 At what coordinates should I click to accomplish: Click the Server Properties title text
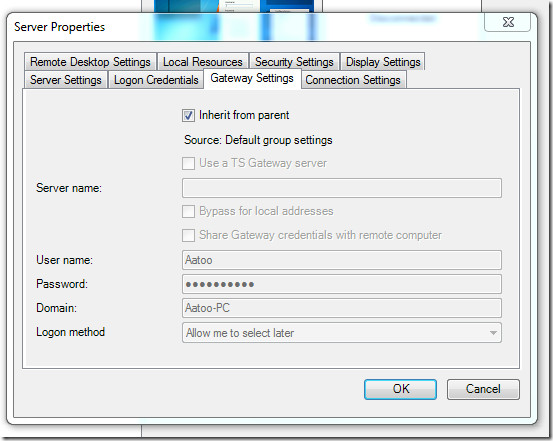coord(60,27)
